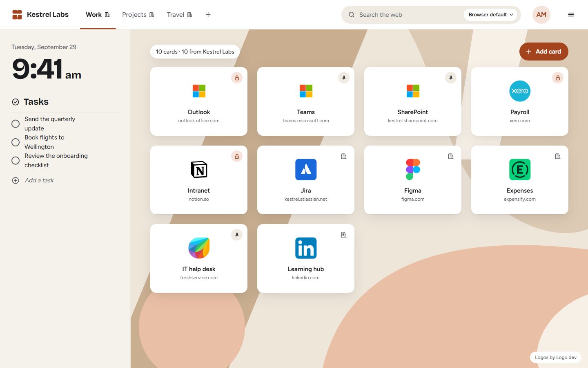Open the Outlook card logo
Screen dimensions: 588x368
(199, 91)
